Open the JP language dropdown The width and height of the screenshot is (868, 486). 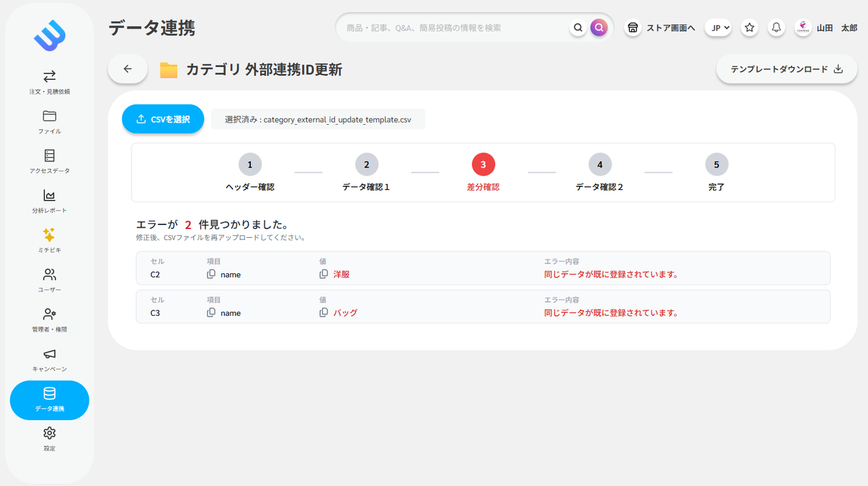[x=717, y=27]
